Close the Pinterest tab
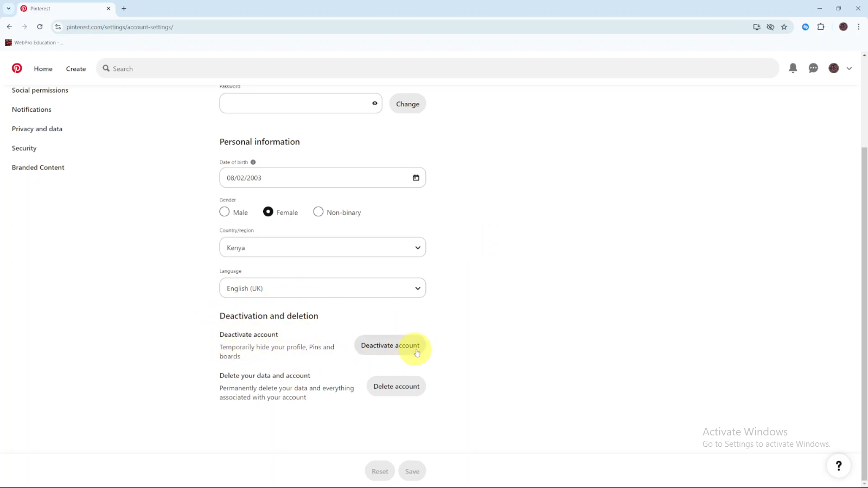The width and height of the screenshot is (868, 488). tap(108, 9)
